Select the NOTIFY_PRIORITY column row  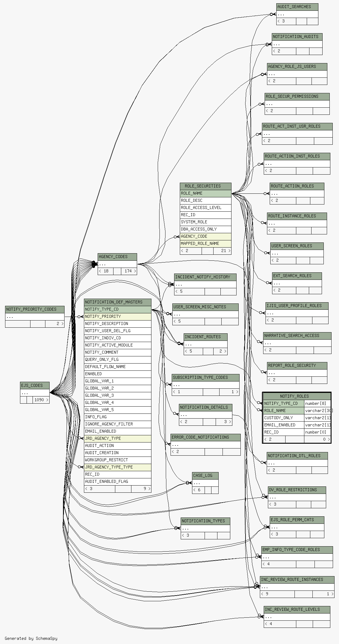(x=118, y=317)
